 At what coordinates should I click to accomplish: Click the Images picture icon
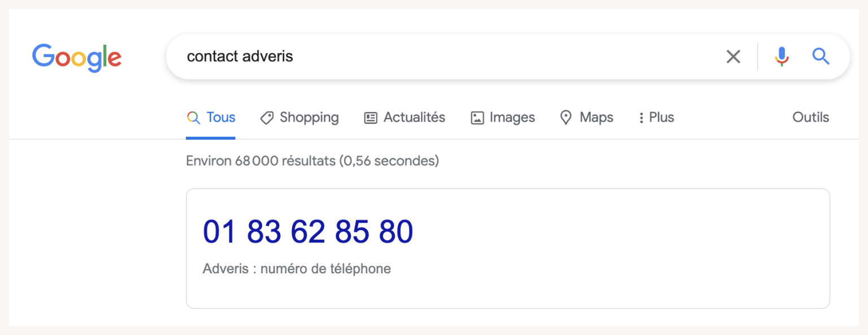tap(478, 118)
